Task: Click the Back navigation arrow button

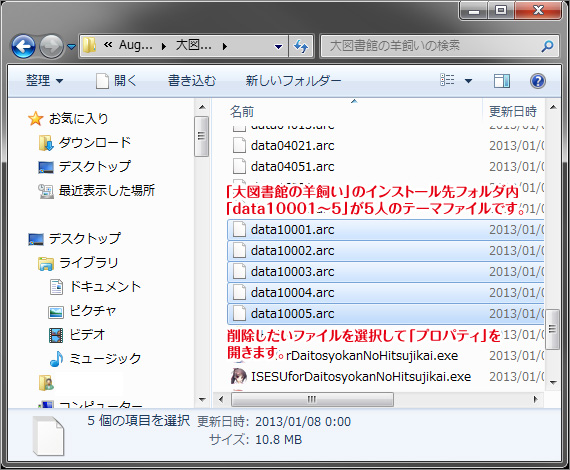Action: [23, 47]
